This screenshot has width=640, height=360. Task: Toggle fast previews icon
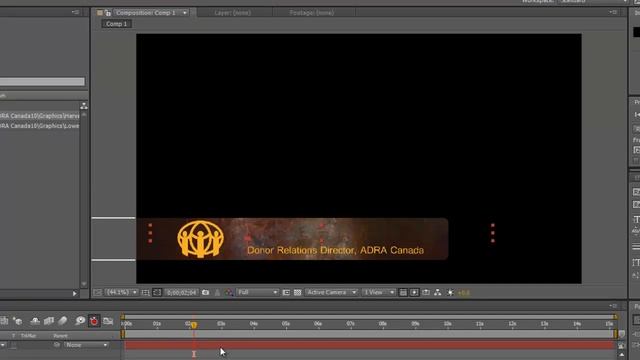click(414, 293)
